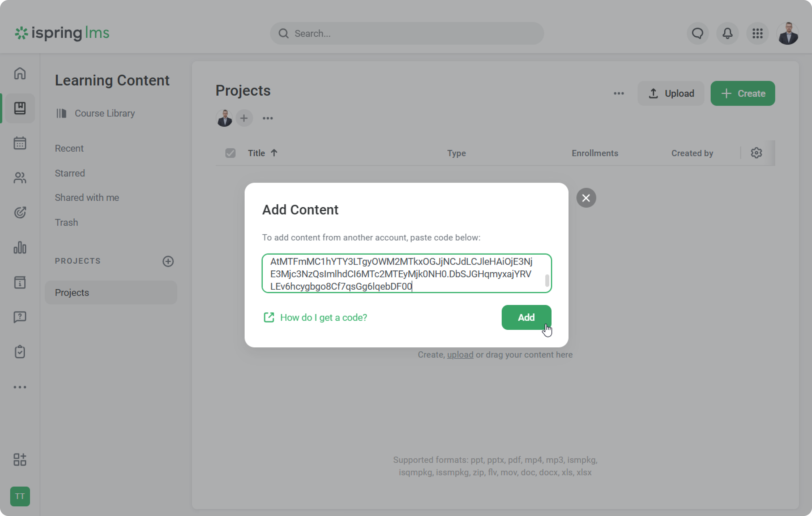Open the bar chart reports icon
This screenshot has height=516, width=812.
[x=20, y=248]
